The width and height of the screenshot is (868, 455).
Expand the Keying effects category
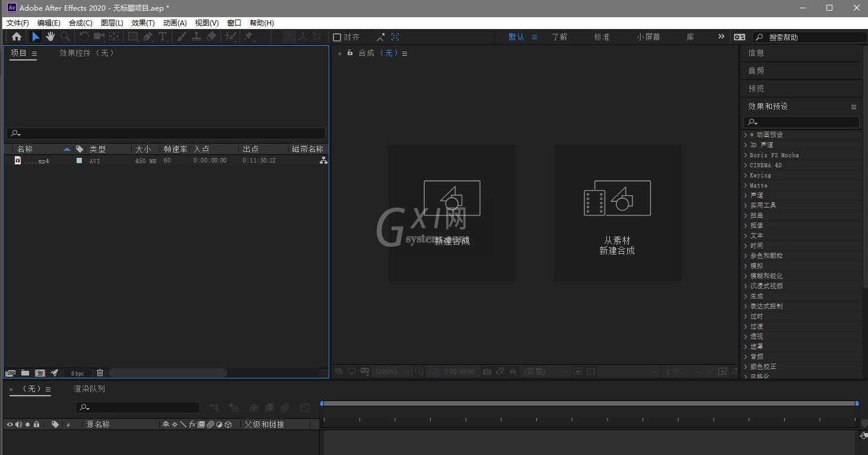tap(746, 175)
